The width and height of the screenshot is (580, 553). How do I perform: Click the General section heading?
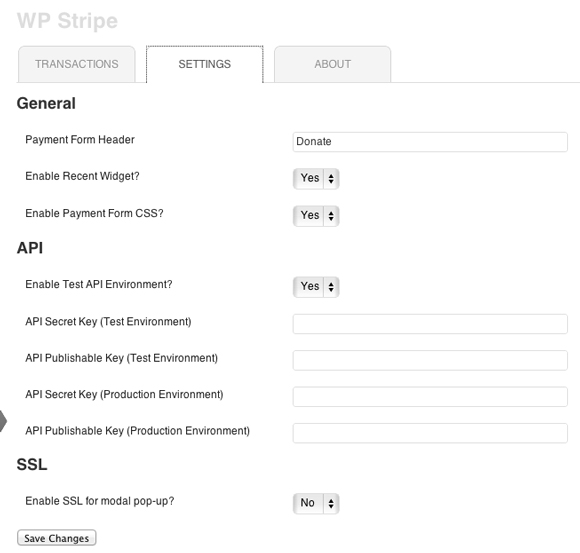46,103
